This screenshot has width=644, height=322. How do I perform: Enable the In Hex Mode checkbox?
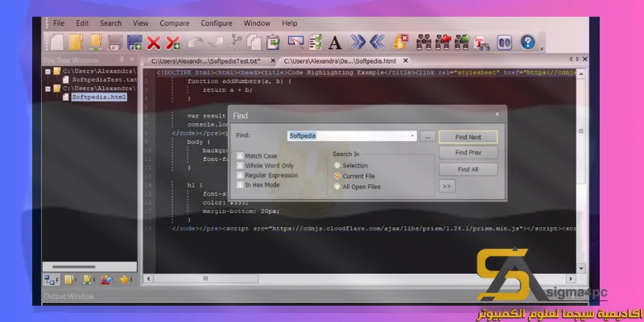coord(240,185)
